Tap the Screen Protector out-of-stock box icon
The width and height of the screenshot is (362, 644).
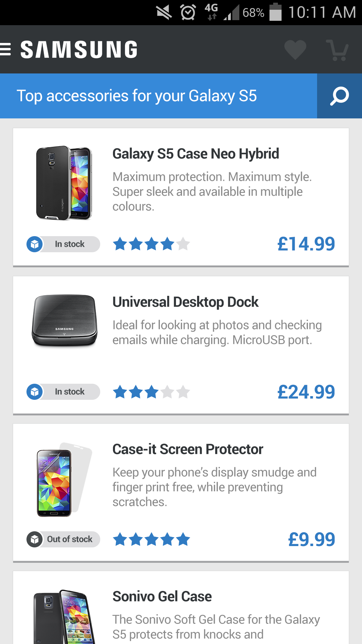click(35, 539)
